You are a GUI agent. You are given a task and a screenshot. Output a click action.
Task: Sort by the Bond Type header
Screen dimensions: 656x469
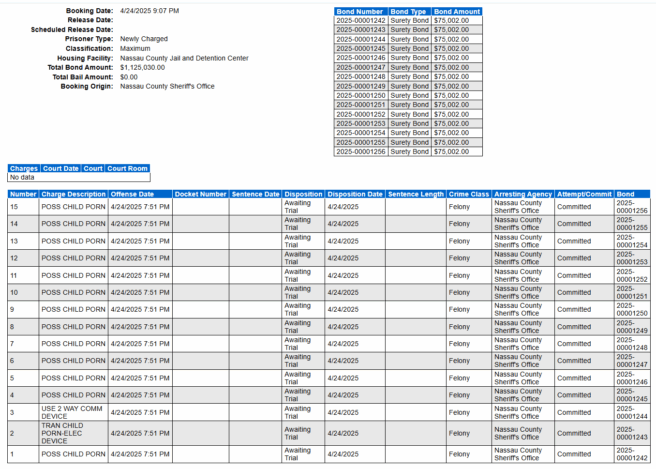click(409, 12)
